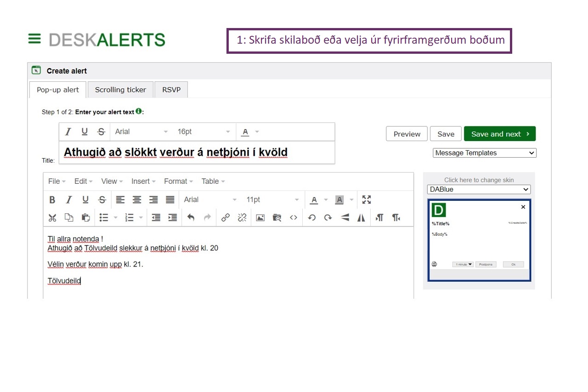Expand numbered list style arrow
This screenshot has width=588, height=392.
[x=141, y=218]
